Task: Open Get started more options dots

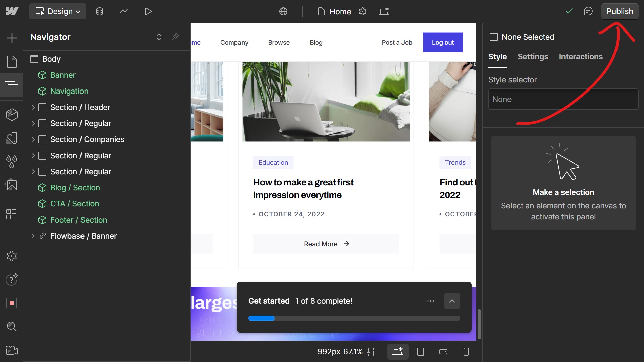Action: point(431,301)
